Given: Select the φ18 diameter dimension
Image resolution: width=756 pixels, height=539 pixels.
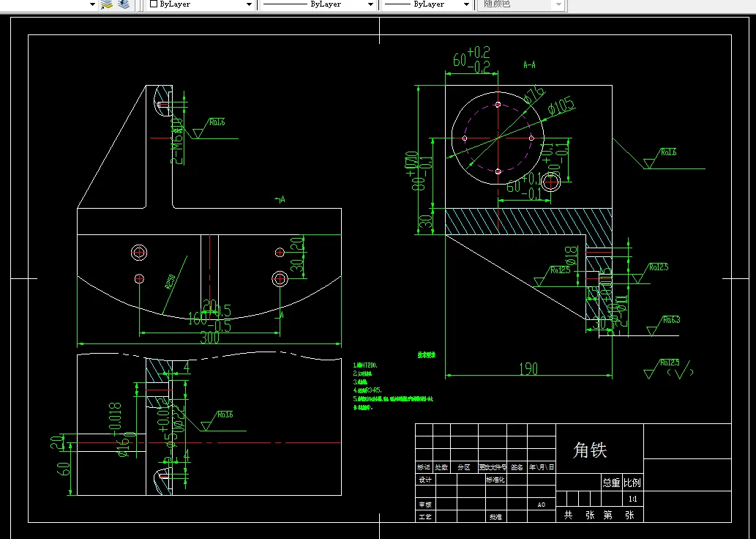Looking at the screenshot, I should coord(571,256).
